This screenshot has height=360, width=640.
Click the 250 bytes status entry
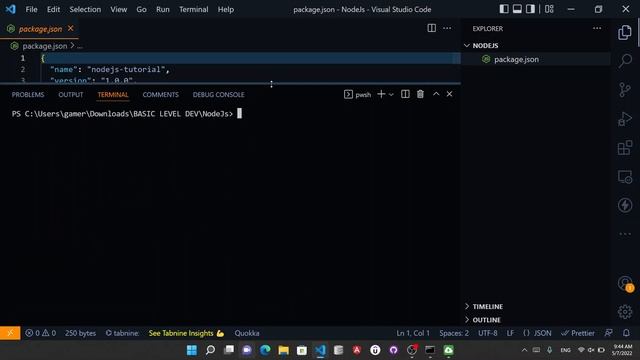tap(80, 333)
